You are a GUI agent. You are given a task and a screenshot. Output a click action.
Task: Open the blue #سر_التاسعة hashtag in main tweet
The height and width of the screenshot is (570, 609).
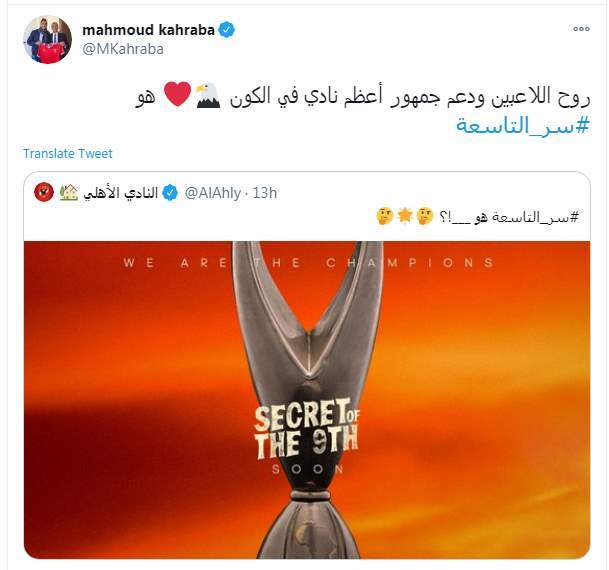point(523,125)
